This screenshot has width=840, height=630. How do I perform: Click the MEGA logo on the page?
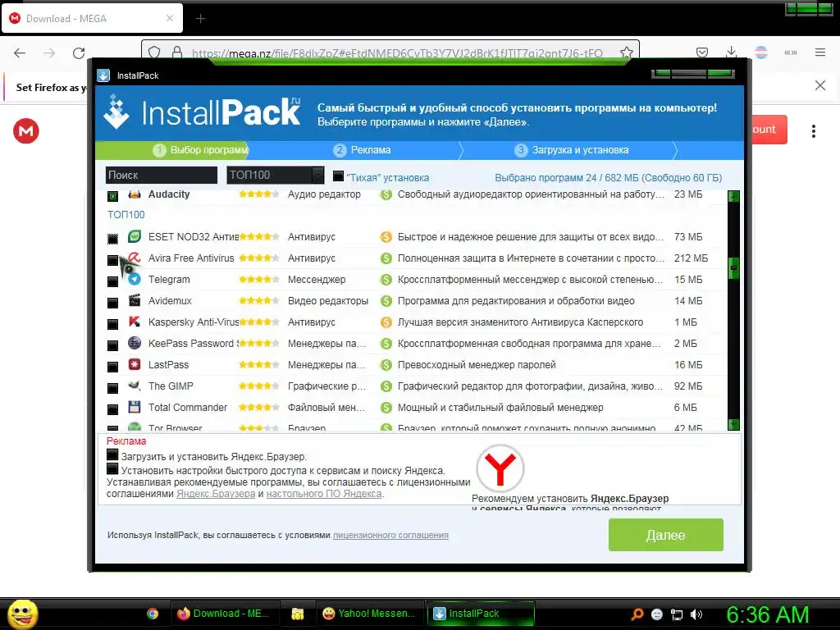click(x=26, y=130)
